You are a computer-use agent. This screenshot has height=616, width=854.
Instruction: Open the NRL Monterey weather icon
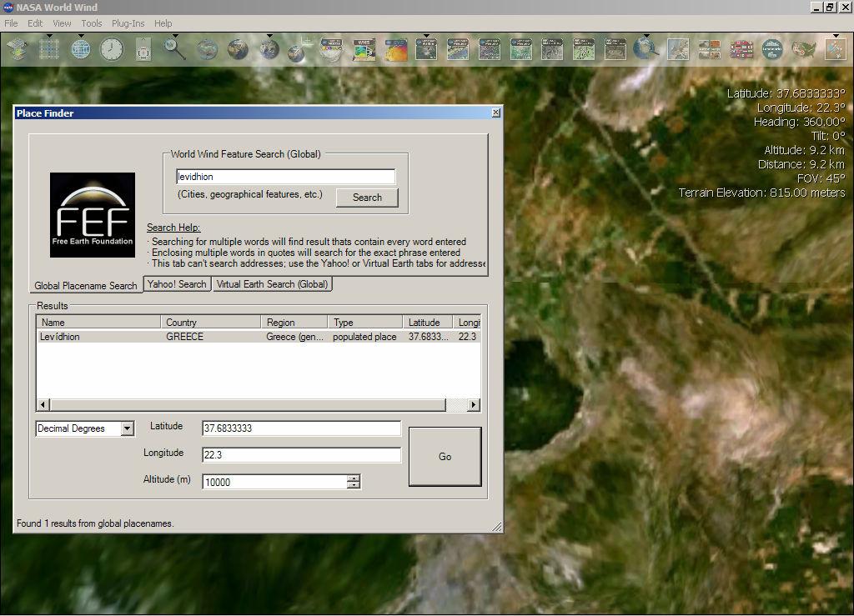[x=332, y=50]
